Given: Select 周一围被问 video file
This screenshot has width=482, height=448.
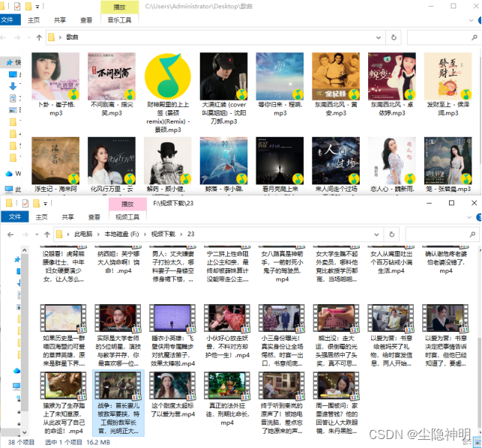Looking at the screenshot, I should [x=337, y=403].
